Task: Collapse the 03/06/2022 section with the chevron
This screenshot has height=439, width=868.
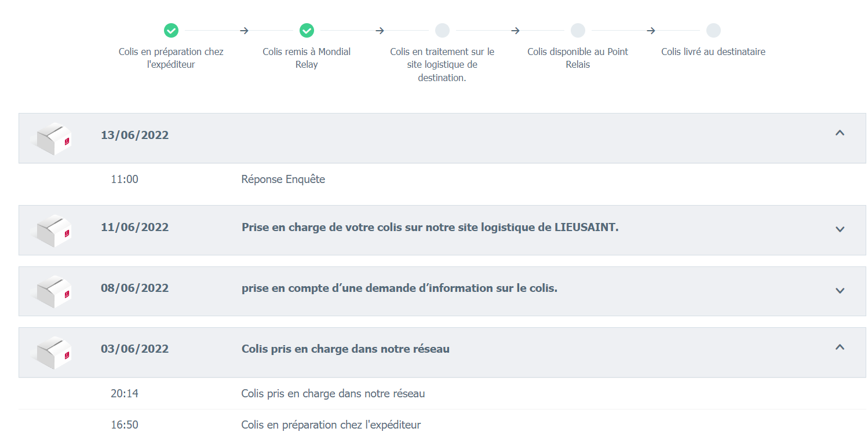Action: click(840, 347)
